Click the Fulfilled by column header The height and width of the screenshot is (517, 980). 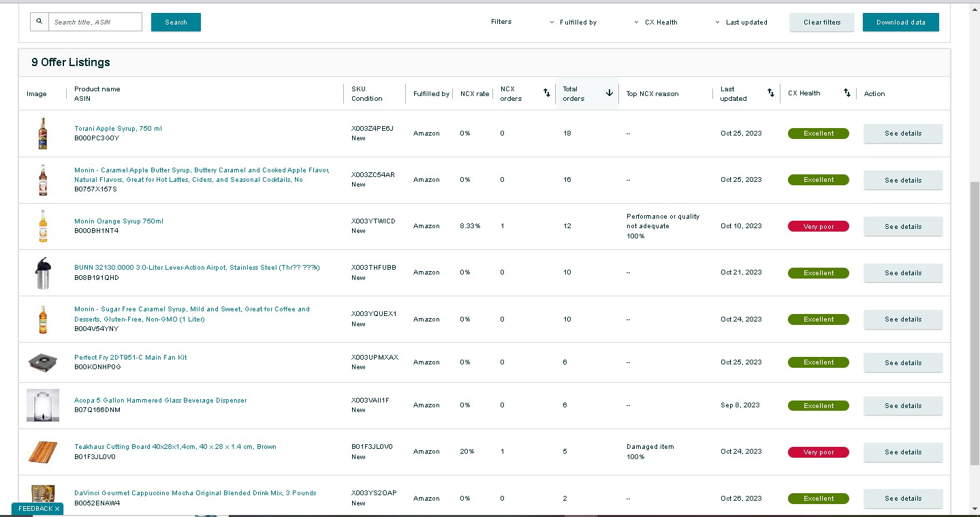431,93
